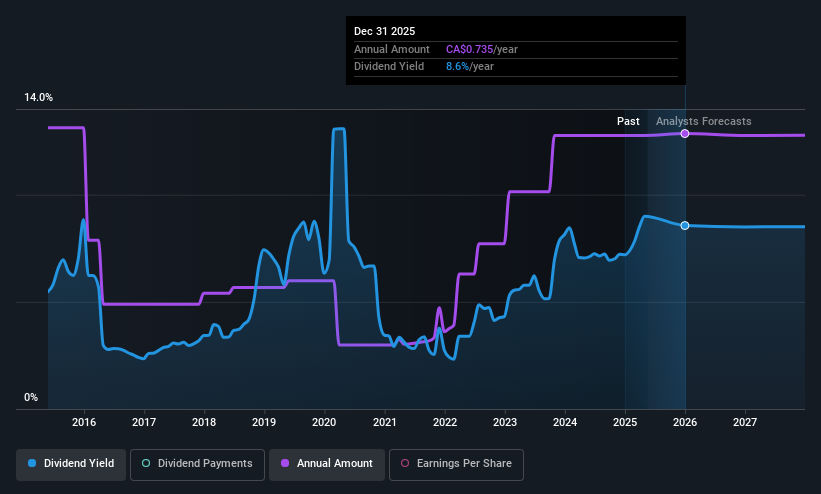Screen dimensions: 821x494
Task: Click the 14.0% y-axis label
Action: click(x=38, y=97)
